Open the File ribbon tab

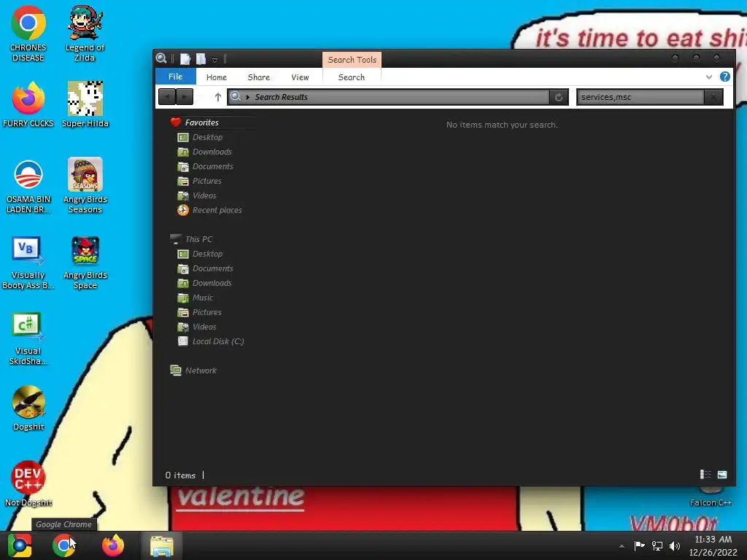click(175, 77)
